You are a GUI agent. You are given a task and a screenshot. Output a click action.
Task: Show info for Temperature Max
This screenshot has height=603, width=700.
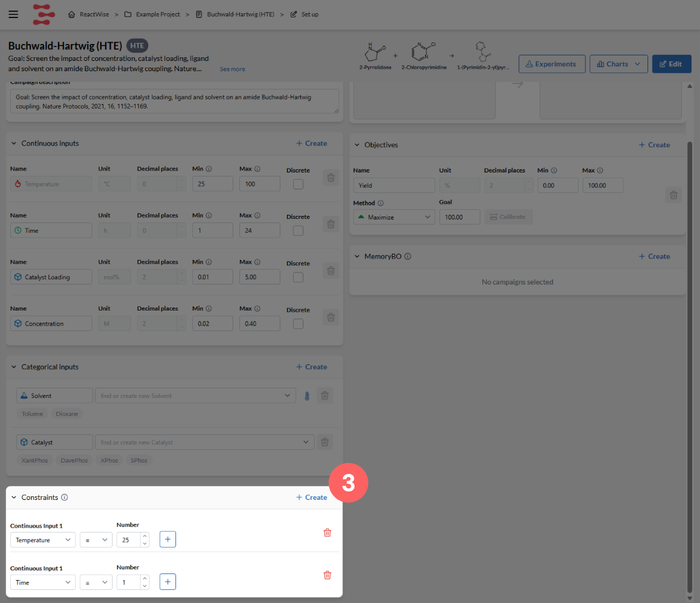pyautogui.click(x=257, y=169)
